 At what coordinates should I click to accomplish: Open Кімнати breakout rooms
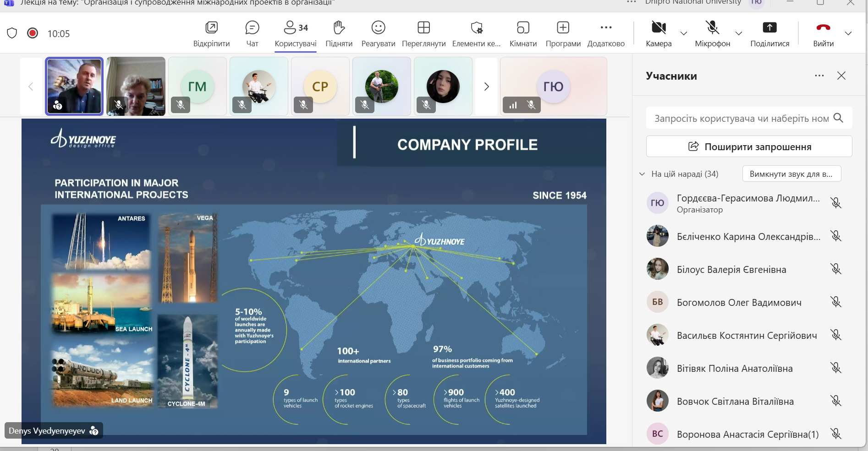coord(523,34)
